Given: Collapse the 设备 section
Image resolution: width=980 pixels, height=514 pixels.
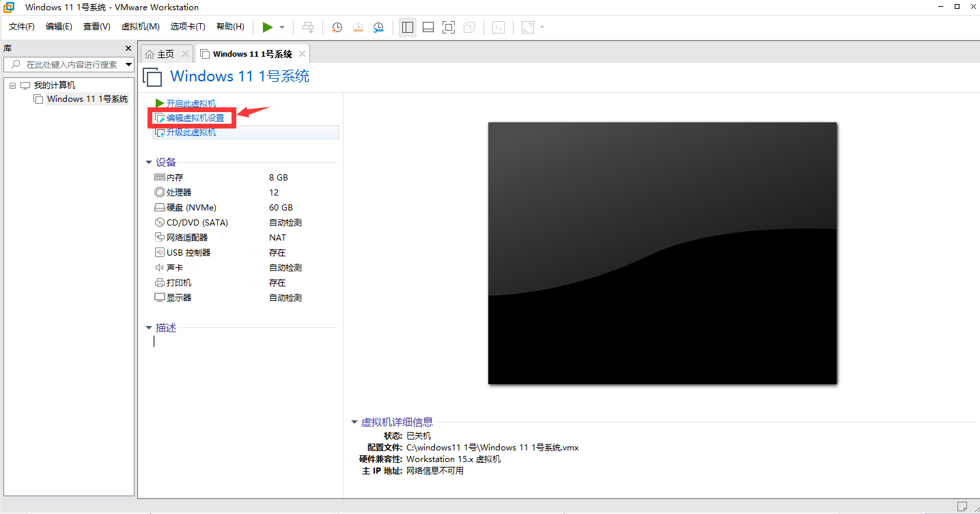Looking at the screenshot, I should point(149,163).
